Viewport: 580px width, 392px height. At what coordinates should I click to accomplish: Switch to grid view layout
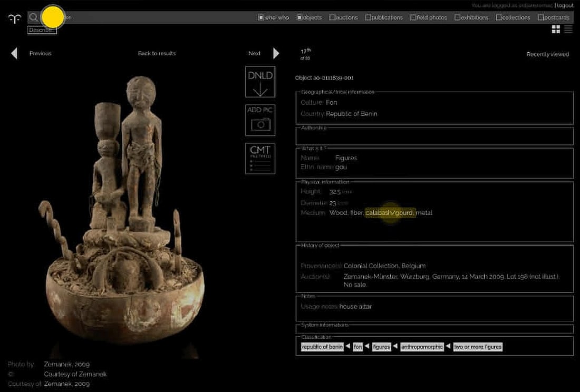[556, 30]
